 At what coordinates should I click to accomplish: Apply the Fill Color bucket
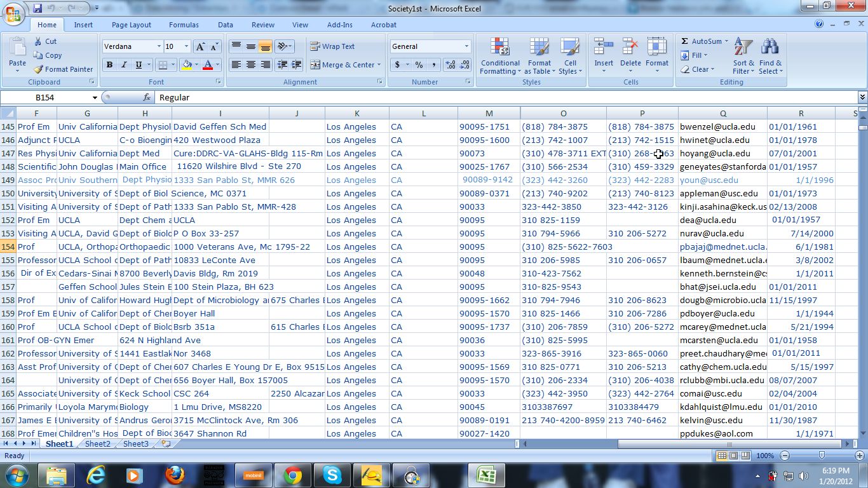187,65
